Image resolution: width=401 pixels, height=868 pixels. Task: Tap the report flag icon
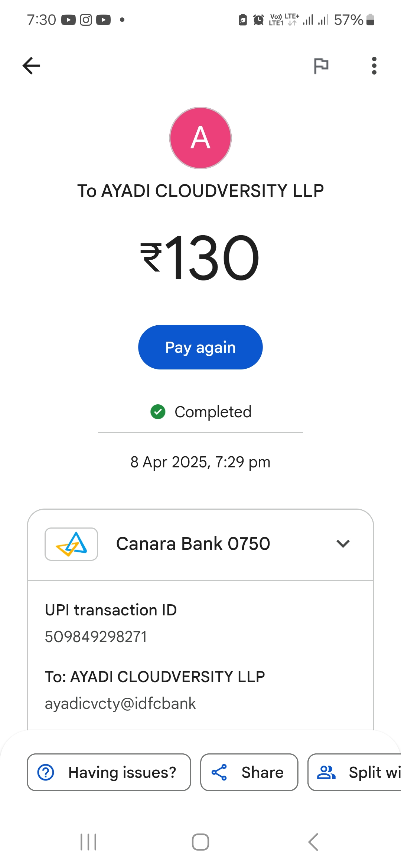pos(321,66)
